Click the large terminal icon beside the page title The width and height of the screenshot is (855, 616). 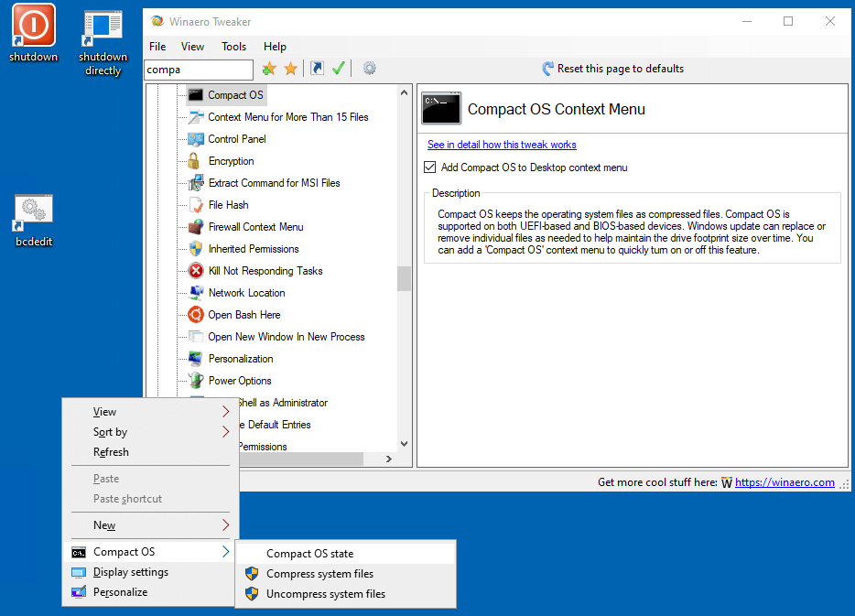(x=441, y=109)
